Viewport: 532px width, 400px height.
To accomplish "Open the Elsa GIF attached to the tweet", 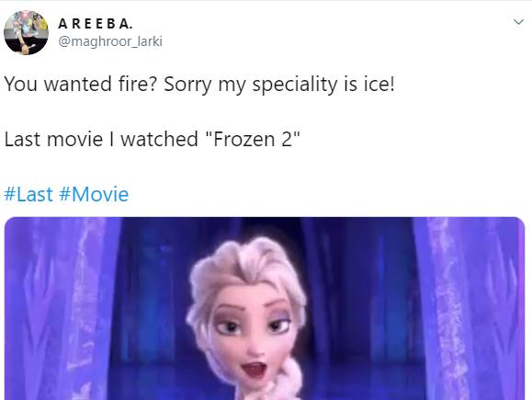I will (265, 308).
